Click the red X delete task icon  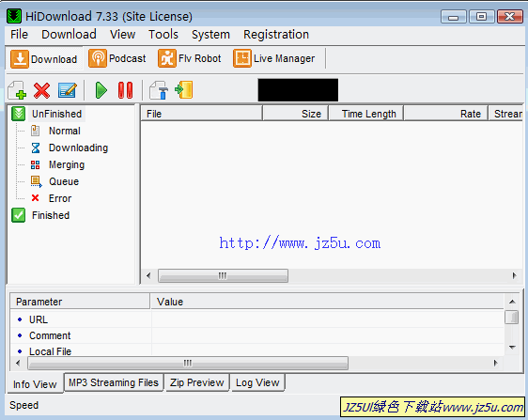(41, 90)
